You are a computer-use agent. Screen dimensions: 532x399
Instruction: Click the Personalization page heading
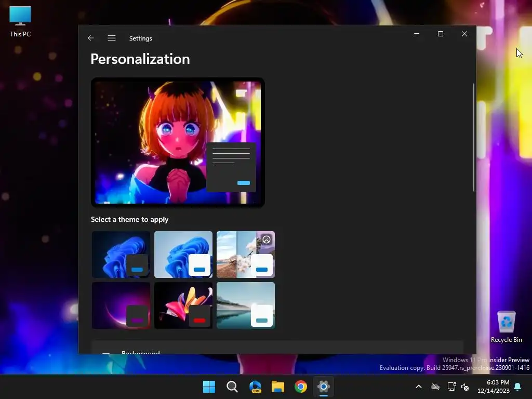[140, 59]
